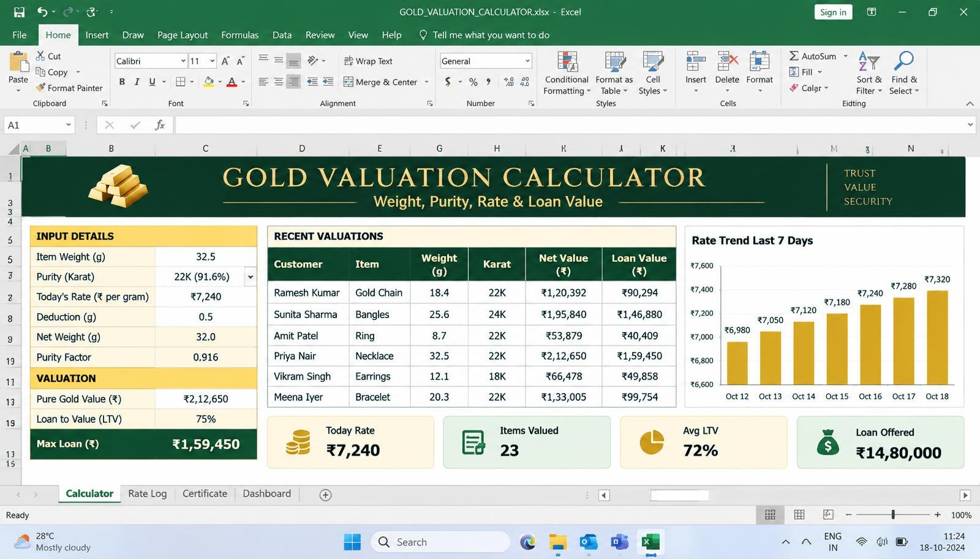Open Sort & Filter options
Image resolution: width=980 pixels, height=559 pixels.
869,73
